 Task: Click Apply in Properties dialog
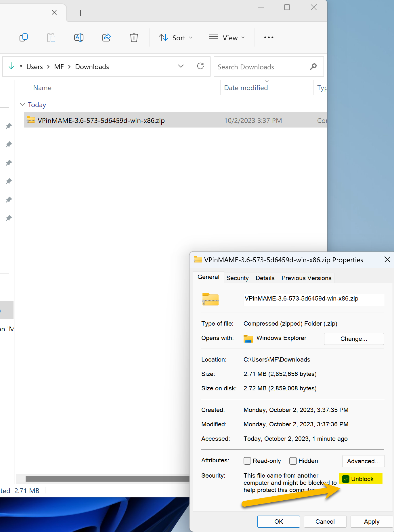click(x=372, y=522)
